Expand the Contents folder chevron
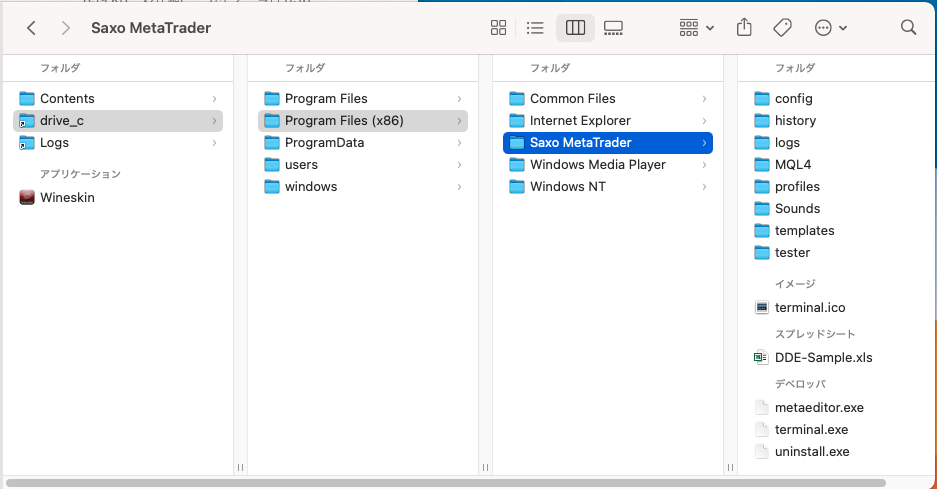 pyautogui.click(x=214, y=99)
